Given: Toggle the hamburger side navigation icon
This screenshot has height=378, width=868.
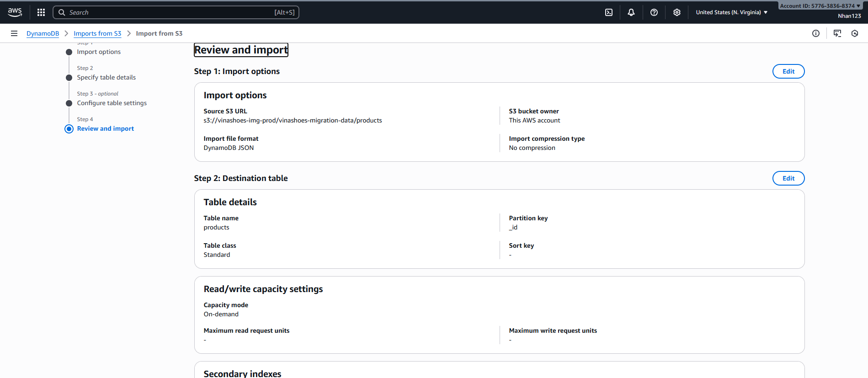Looking at the screenshot, I should [14, 33].
